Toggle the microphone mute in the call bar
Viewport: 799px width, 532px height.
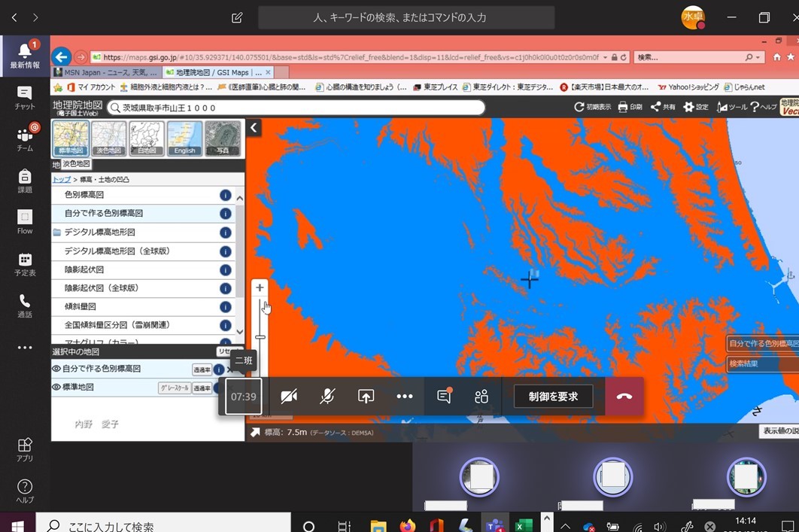click(x=327, y=397)
